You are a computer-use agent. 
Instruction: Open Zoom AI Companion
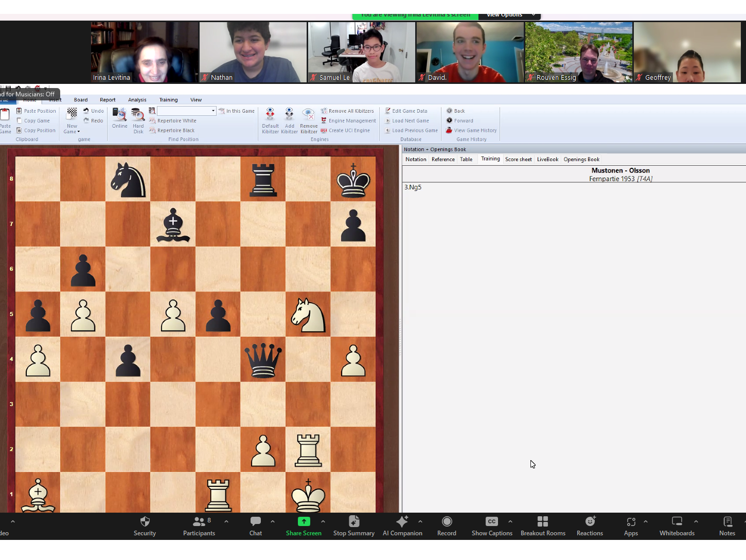click(x=402, y=526)
